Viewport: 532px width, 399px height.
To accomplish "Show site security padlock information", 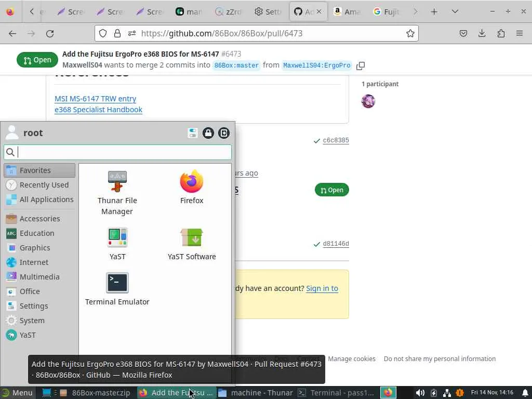I will pos(117,33).
